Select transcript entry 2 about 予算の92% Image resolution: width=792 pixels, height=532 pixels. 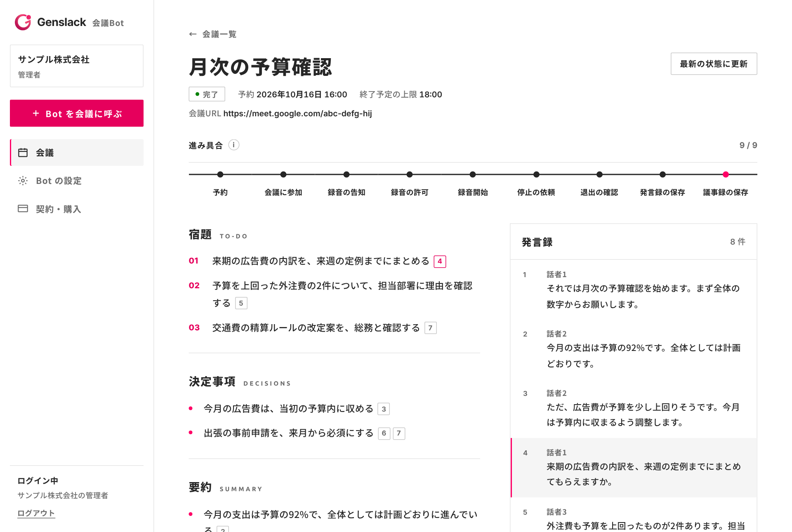pyautogui.click(x=634, y=349)
